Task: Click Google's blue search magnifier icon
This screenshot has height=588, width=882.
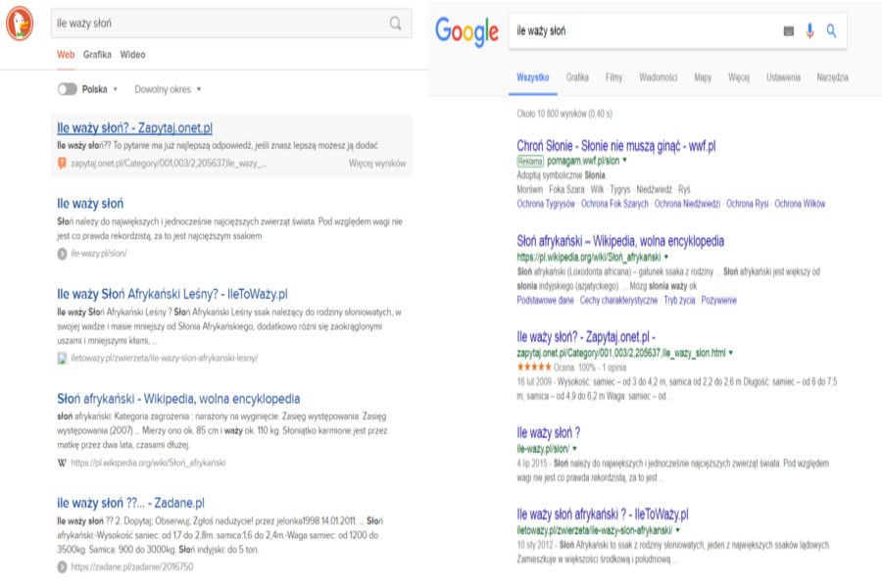Action: pyautogui.click(x=832, y=31)
